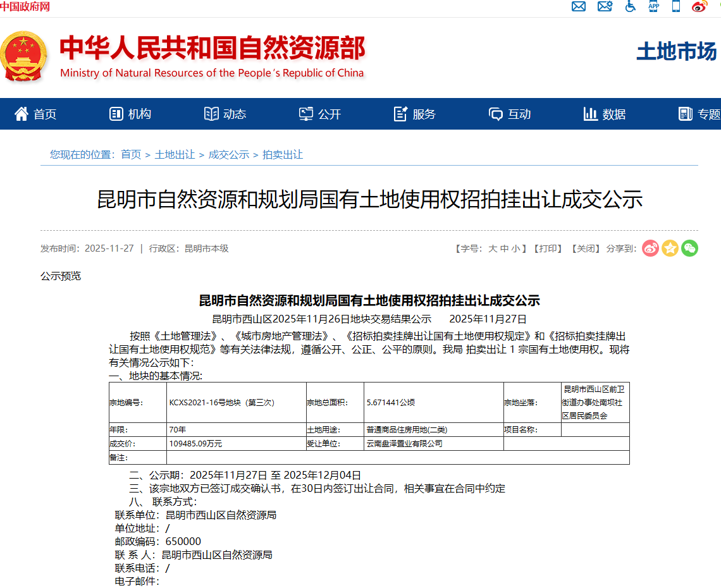The image size is (721, 588).
Task: Click the mobile phone version icon
Action: [676, 6]
